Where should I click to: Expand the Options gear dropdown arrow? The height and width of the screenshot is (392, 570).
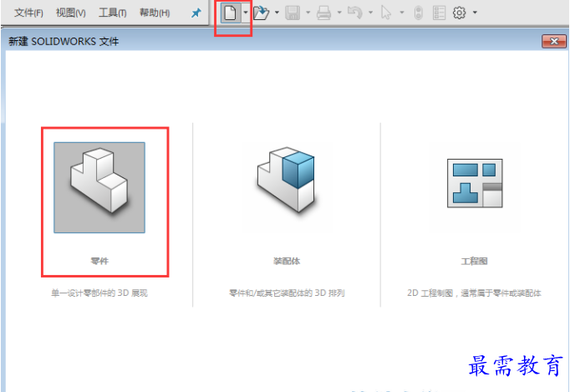pos(475,13)
